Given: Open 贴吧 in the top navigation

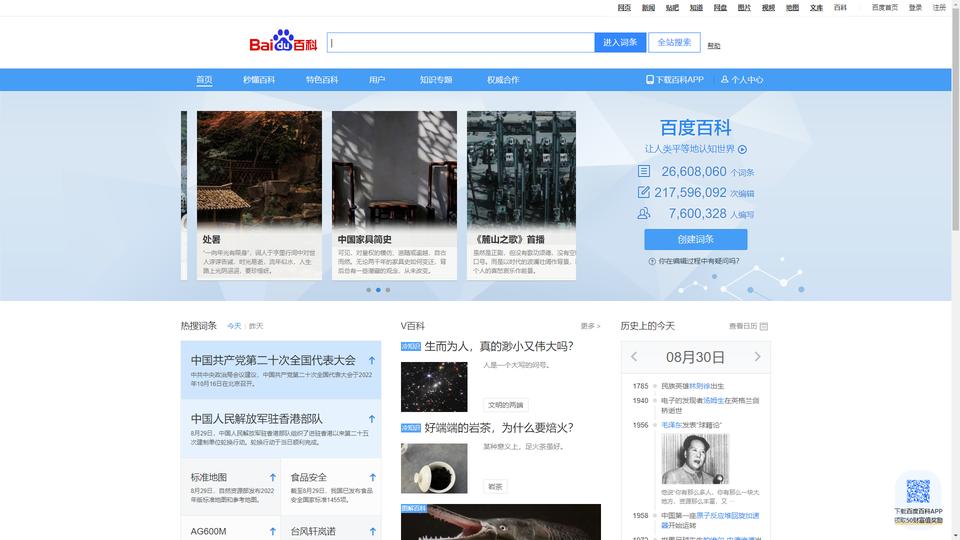Looking at the screenshot, I should pos(672,7).
